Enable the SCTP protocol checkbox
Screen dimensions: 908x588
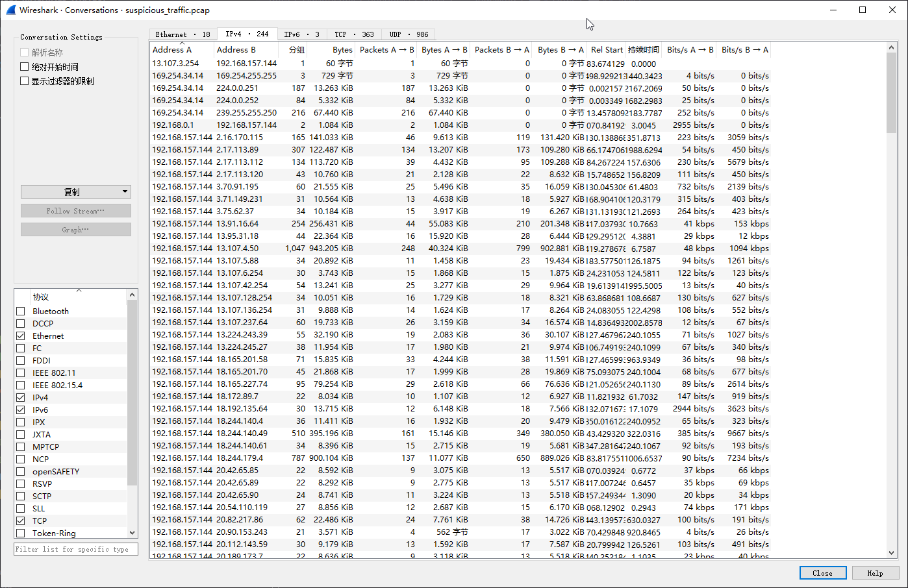pos(21,496)
